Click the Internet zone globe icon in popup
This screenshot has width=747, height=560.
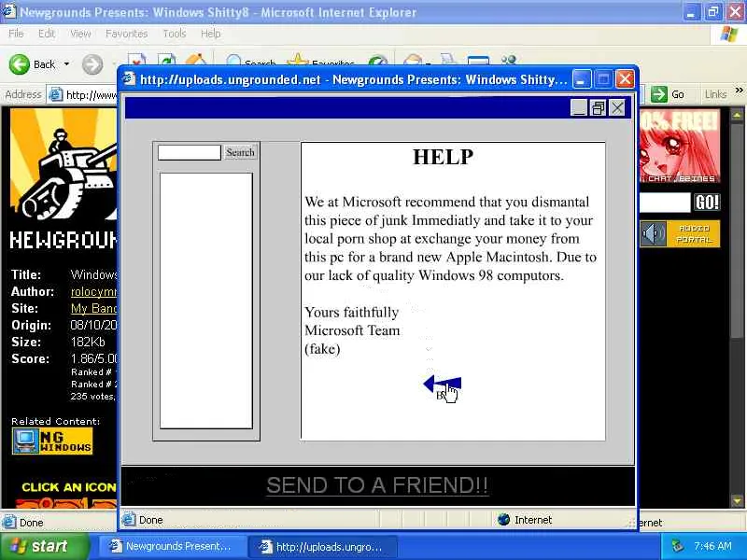tap(503, 520)
